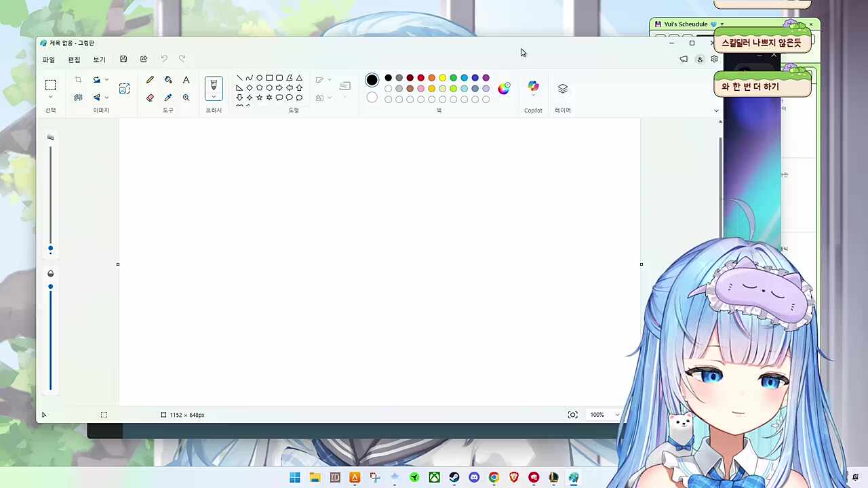The image size is (868, 488).
Task: Open Paint settings gear
Action: (x=714, y=59)
